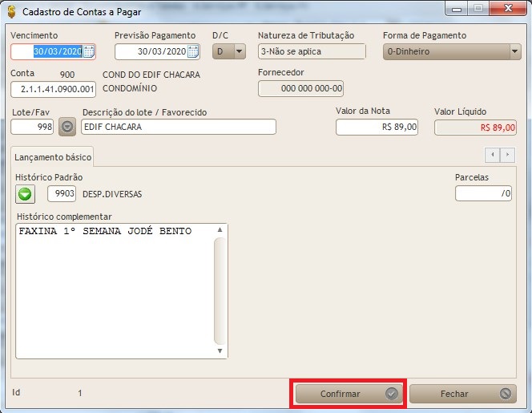Click the Vencimento date field
This screenshot has width=532, height=413.
pyautogui.click(x=48, y=52)
